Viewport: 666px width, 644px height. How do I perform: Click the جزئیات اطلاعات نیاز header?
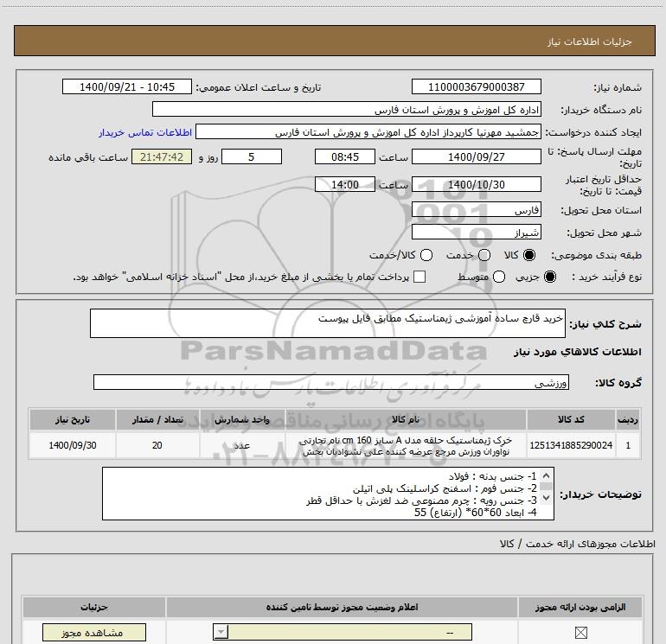pyautogui.click(x=335, y=41)
